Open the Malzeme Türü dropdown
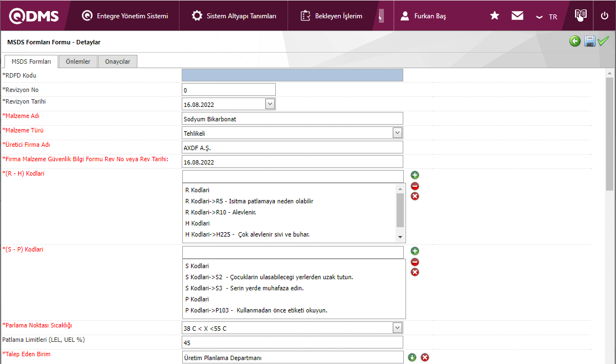 (397, 133)
